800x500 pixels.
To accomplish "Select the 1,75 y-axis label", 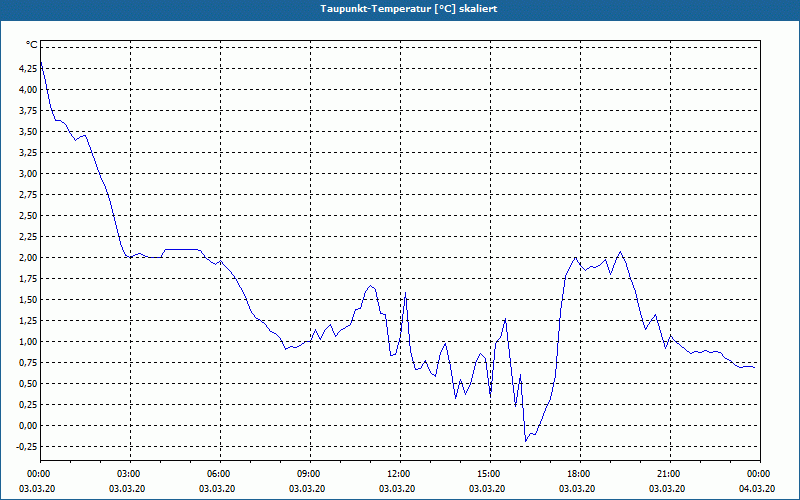I will tap(29, 279).
